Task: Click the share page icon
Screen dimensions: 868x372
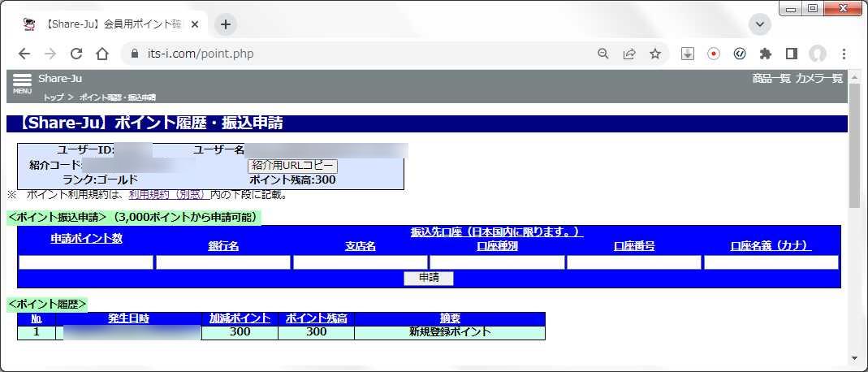Action: pos(629,54)
